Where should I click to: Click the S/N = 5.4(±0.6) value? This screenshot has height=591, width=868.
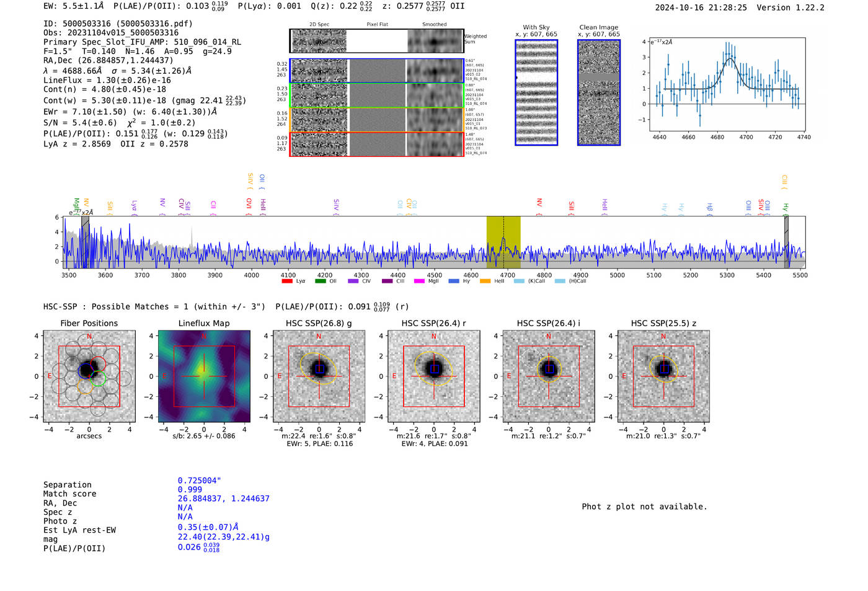[80, 123]
